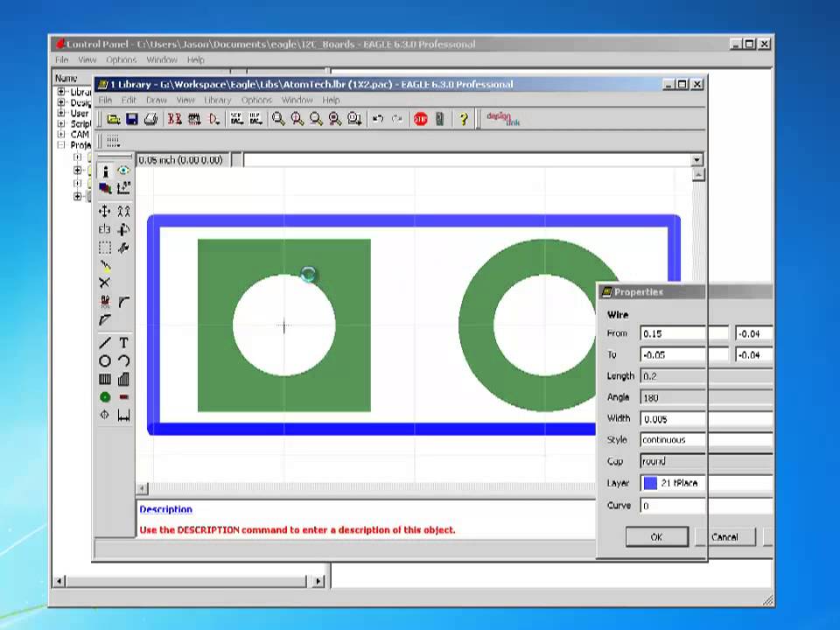Open the Draw menu
Viewport: 840px width, 630px height.
(x=157, y=100)
